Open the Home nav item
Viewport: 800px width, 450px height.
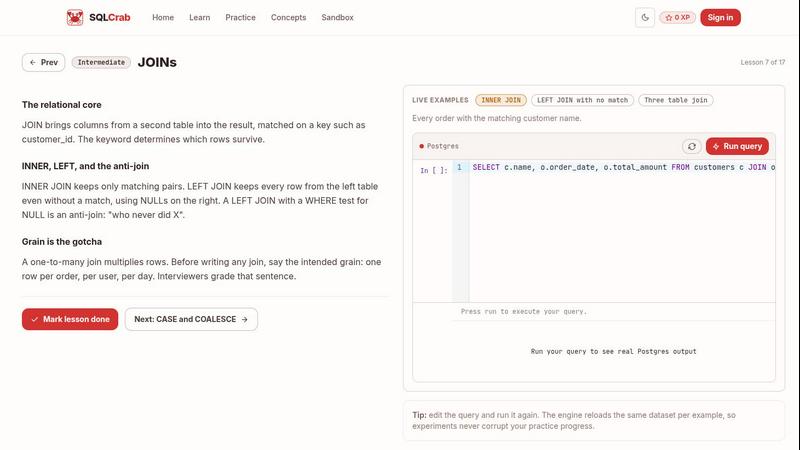(x=163, y=17)
